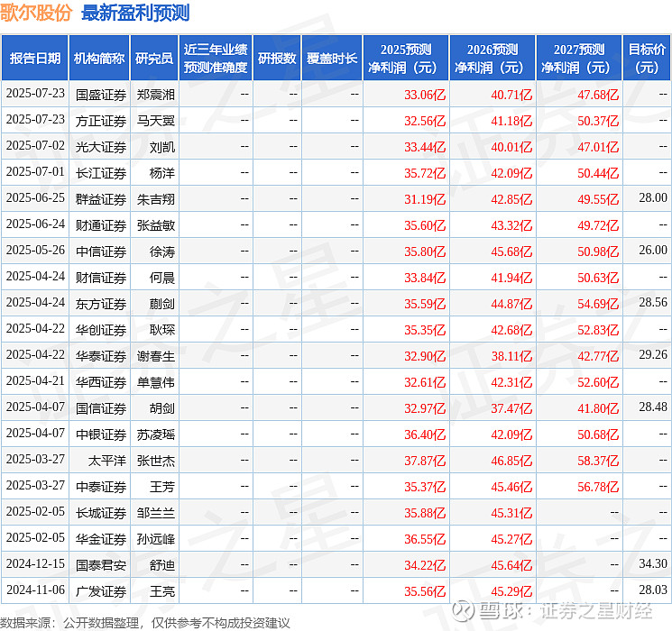672x631 pixels.
Task: Click the 机构简称 column header
Action: 99,58
